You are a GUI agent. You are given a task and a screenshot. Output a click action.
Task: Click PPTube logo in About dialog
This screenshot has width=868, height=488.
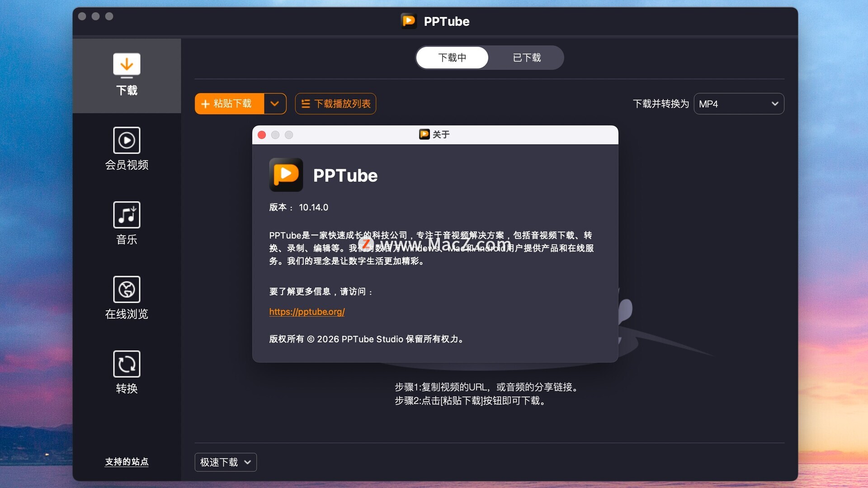(286, 175)
